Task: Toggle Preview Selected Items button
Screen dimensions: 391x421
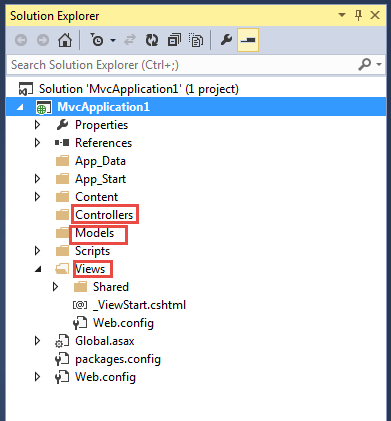Action: coord(248,40)
